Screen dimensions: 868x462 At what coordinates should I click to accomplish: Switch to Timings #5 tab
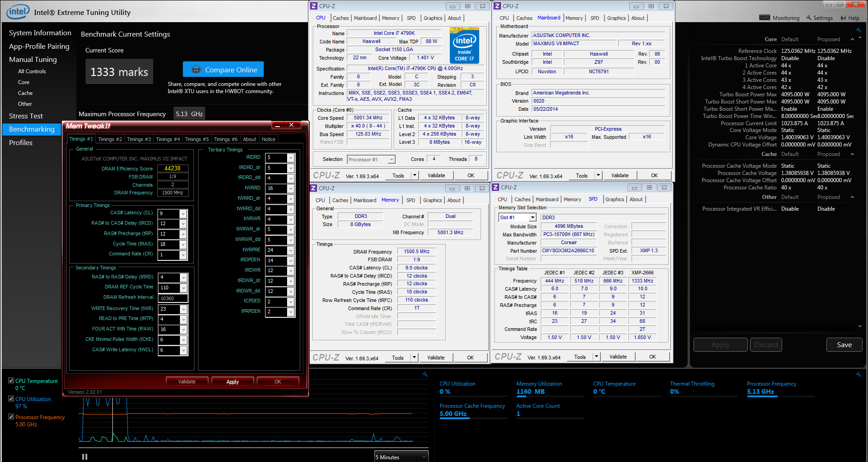[x=197, y=139]
